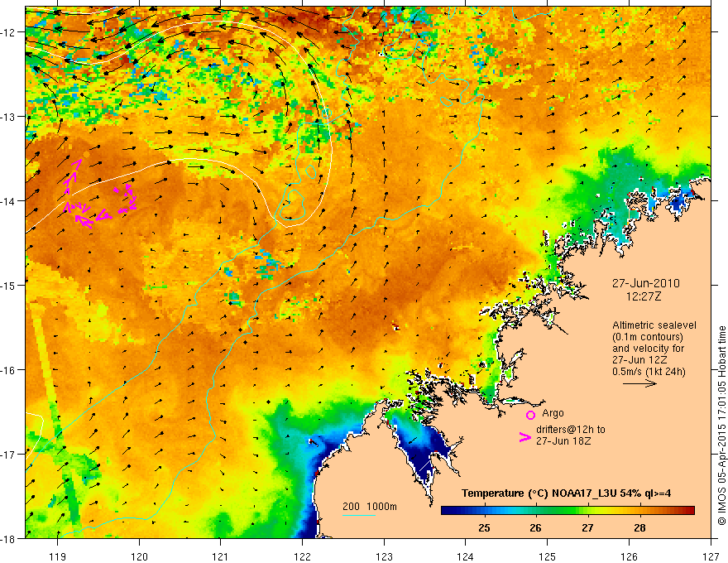Click the color bar tick label 28
This screenshot has height=563, width=728.
pos(639,527)
